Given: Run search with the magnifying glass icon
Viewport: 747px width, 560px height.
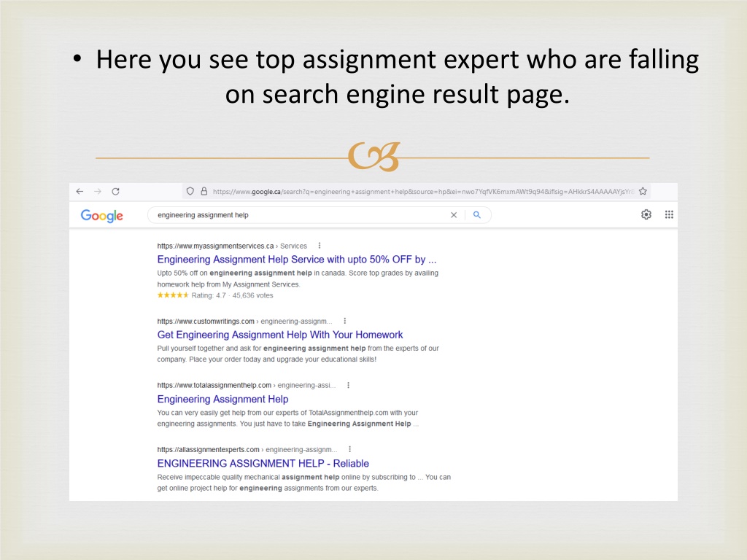Looking at the screenshot, I should tap(477, 215).
